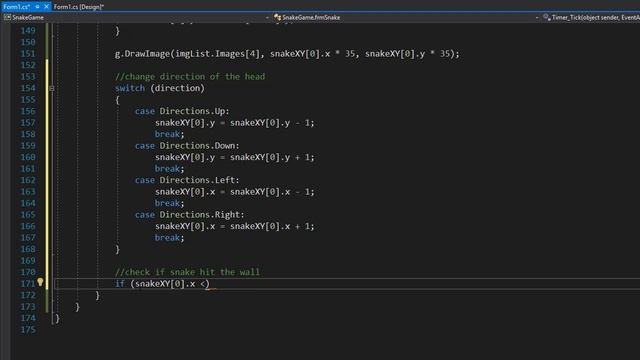The width and height of the screenshot is (640, 360).
Task: Click 'case Directions.Left:' line
Action: (x=187, y=180)
